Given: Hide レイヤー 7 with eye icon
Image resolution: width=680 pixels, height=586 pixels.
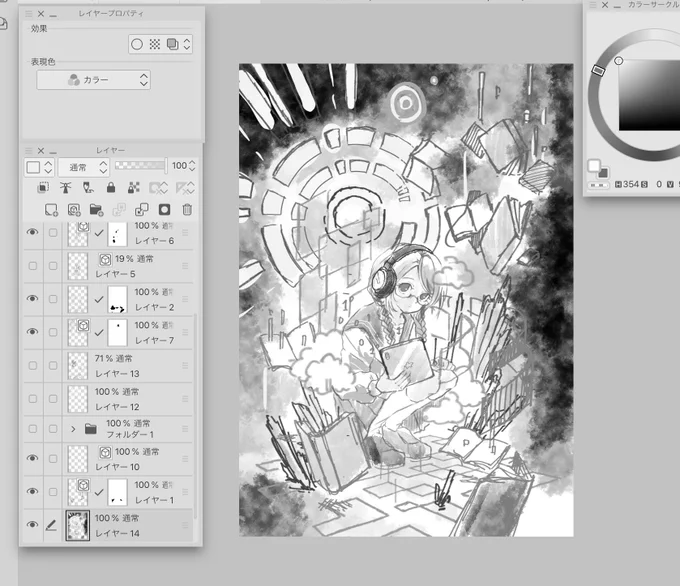Looking at the screenshot, I should [x=33, y=332].
